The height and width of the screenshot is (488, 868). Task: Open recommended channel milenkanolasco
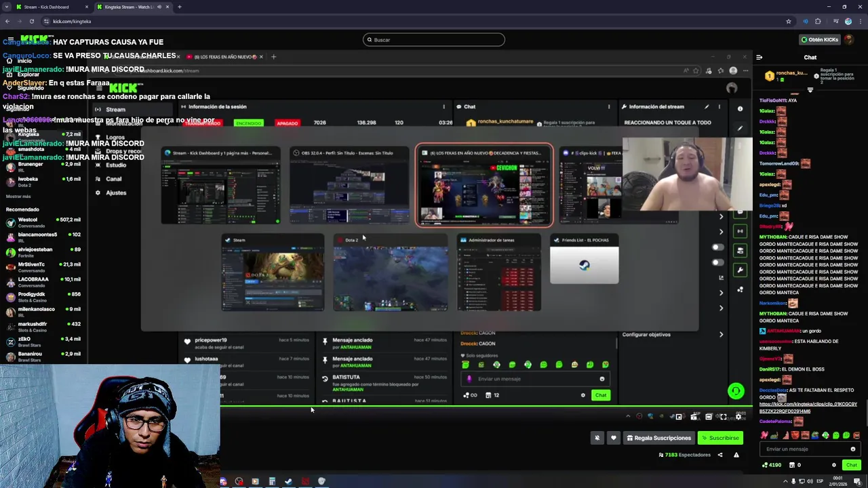44,312
